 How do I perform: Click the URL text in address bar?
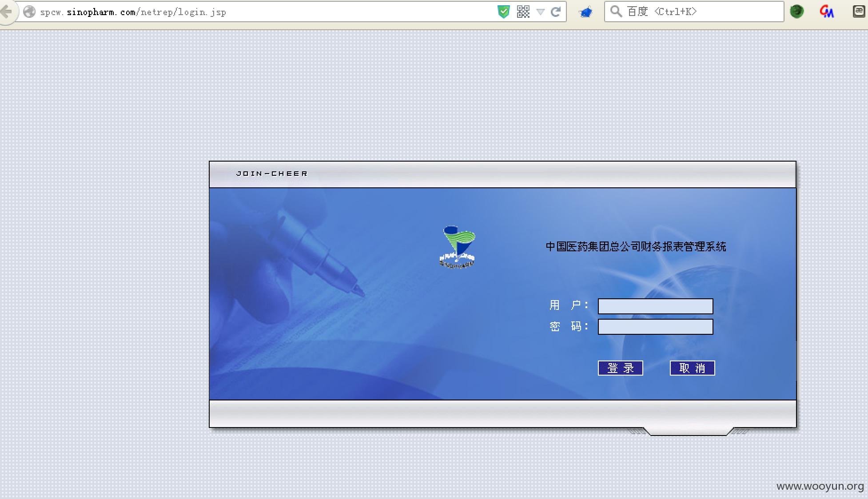pyautogui.click(x=133, y=12)
